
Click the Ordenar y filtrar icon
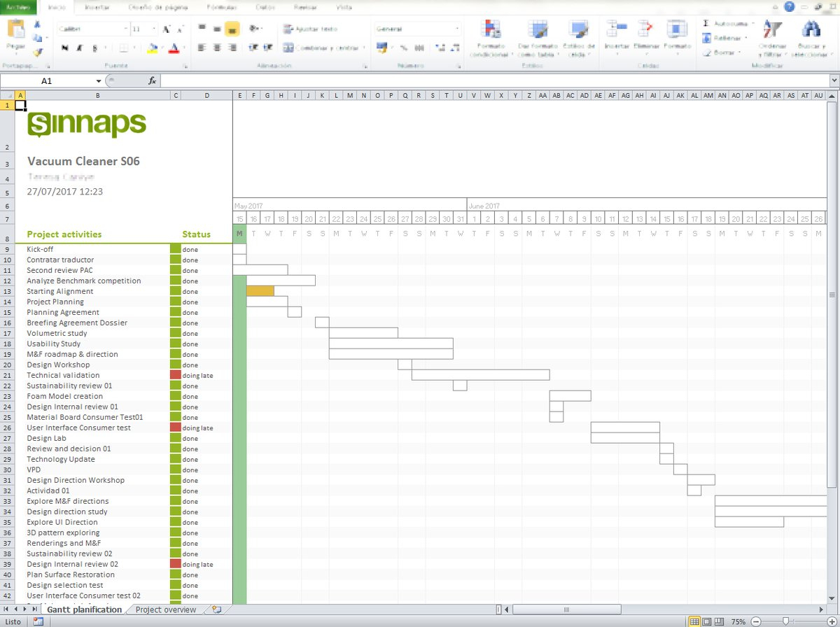point(772,31)
